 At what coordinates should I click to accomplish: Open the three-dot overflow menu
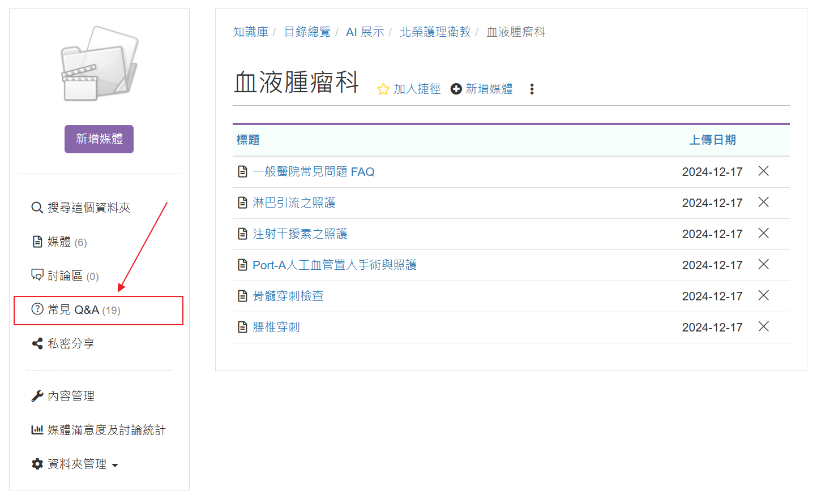pos(532,89)
